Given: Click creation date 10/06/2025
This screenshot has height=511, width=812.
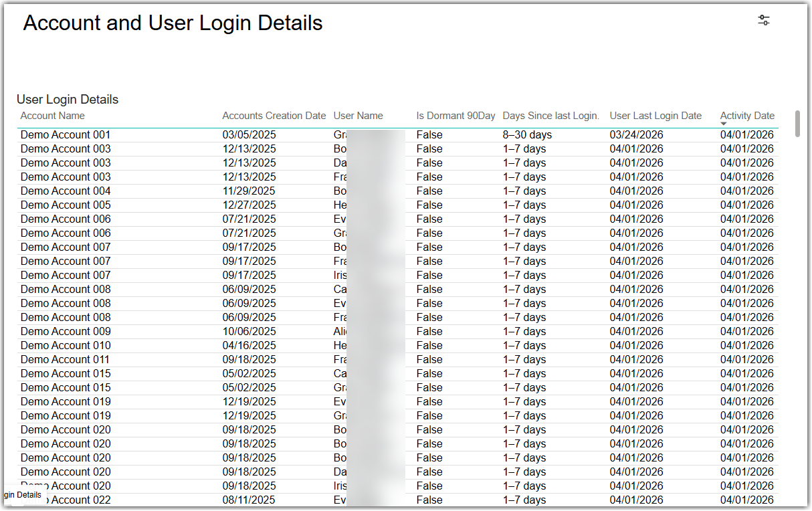Looking at the screenshot, I should coord(249,331).
